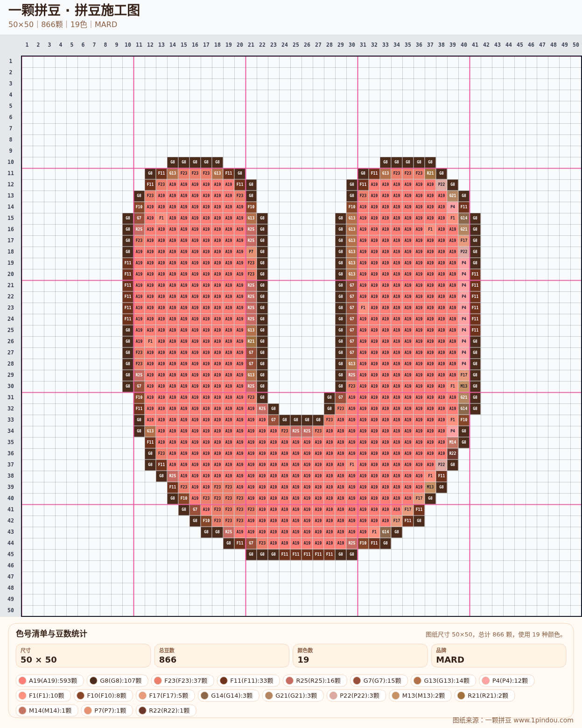Choose the R21 2颗 color chip
Image resolution: width=582 pixels, height=728 pixels.
(484, 695)
